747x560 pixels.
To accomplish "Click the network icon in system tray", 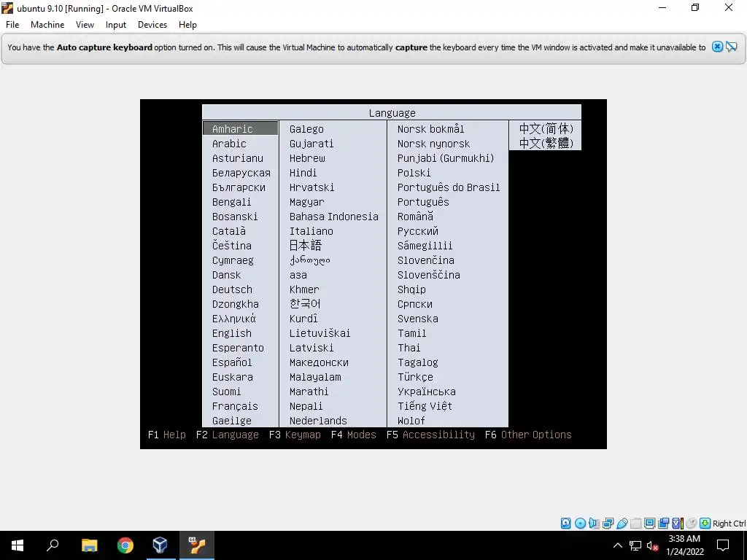I will point(635,545).
